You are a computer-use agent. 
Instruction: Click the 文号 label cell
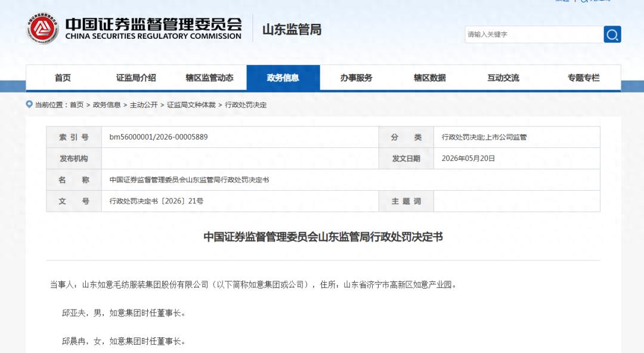[74, 201]
